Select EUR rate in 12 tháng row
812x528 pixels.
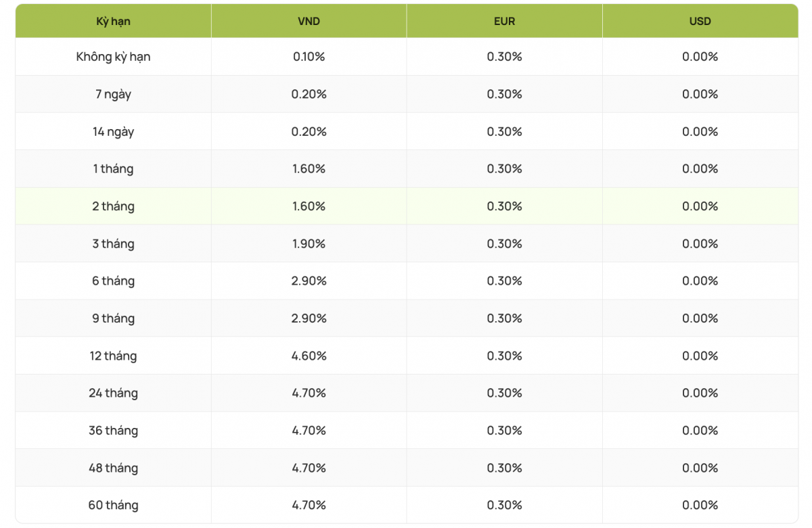tap(504, 356)
